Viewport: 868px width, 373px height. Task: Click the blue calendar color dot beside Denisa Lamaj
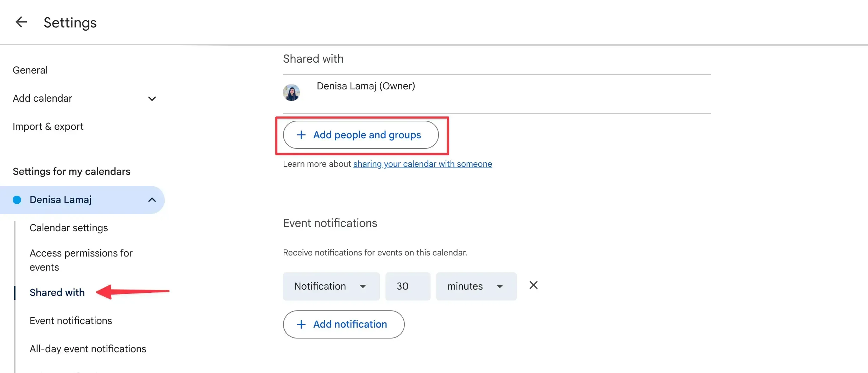(x=17, y=200)
